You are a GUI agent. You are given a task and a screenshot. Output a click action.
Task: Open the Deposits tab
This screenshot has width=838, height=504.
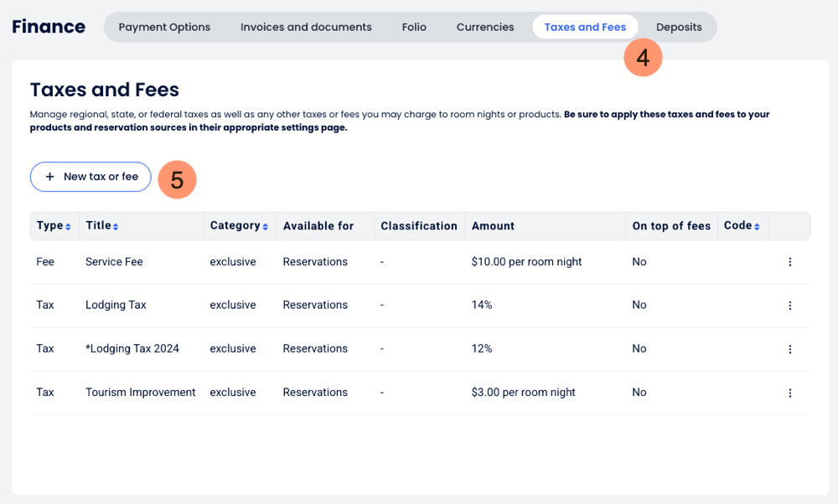(679, 27)
